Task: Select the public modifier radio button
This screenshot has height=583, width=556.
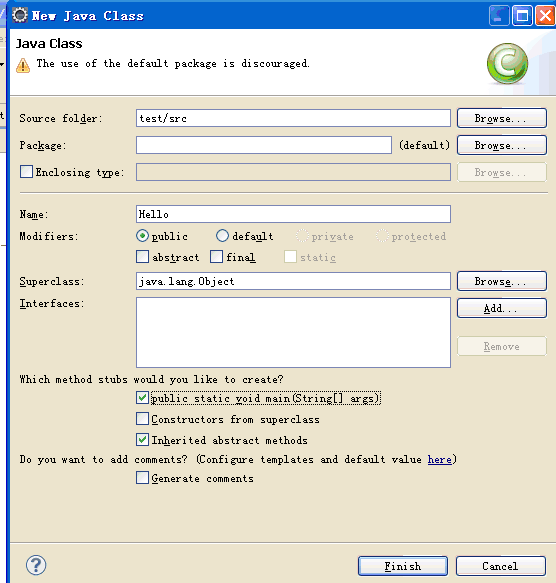Action: pos(142,236)
